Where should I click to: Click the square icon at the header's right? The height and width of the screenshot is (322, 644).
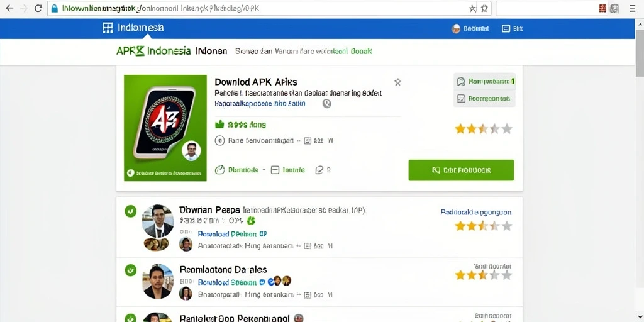(506, 28)
